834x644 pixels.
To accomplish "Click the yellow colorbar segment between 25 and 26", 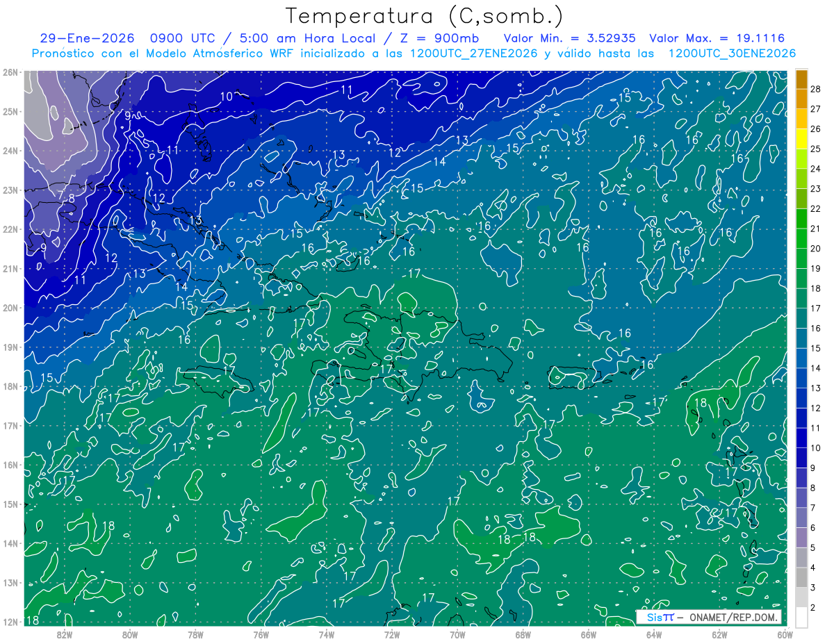I will pos(801,139).
